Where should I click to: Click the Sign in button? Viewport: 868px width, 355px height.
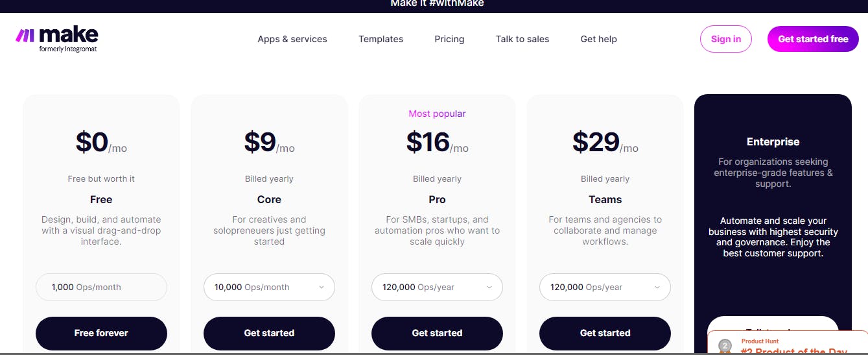pyautogui.click(x=726, y=39)
